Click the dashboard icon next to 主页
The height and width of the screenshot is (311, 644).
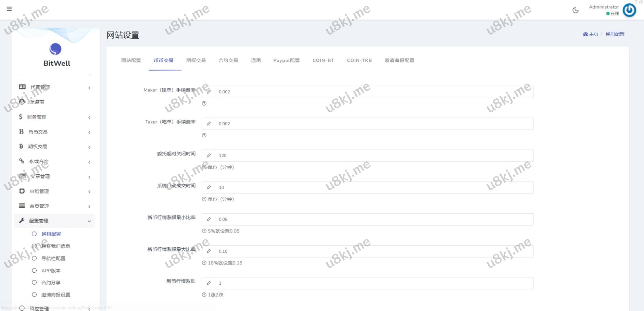pyautogui.click(x=585, y=34)
